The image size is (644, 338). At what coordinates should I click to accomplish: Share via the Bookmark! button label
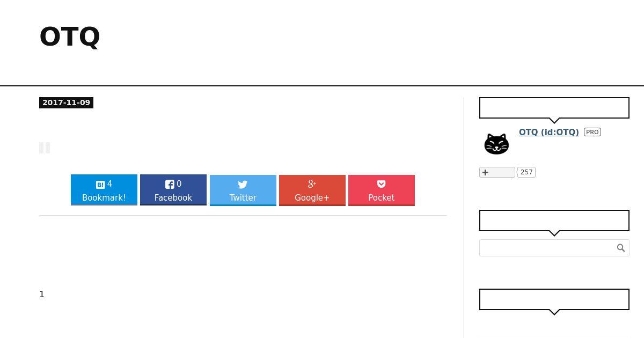point(104,197)
